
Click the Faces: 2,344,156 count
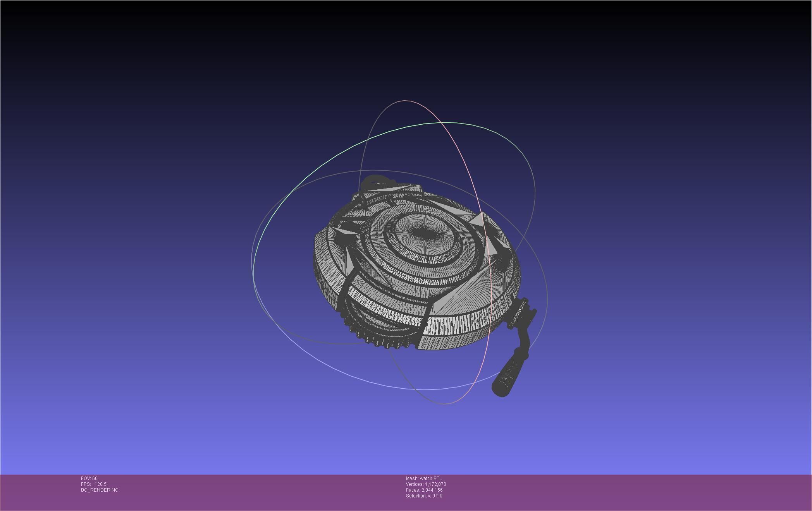(x=424, y=490)
